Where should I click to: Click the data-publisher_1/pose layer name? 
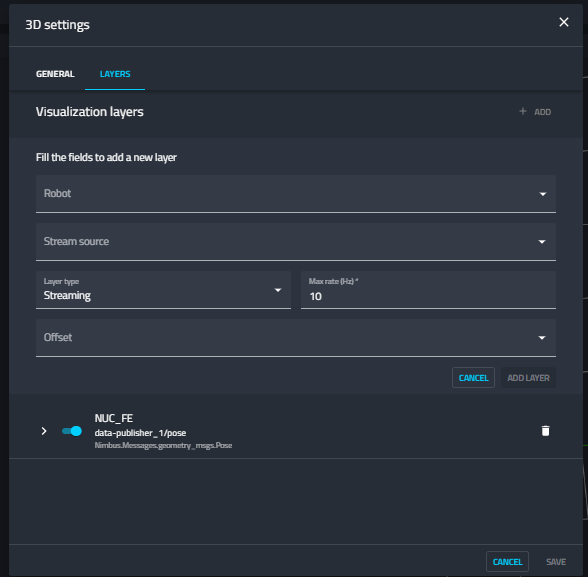pyautogui.click(x=140, y=433)
